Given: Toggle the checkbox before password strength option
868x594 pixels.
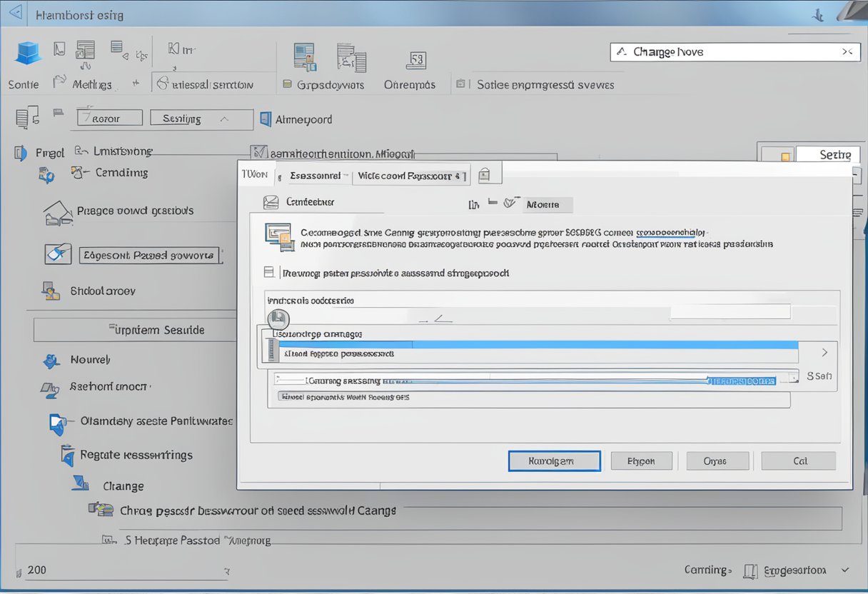Looking at the screenshot, I should [x=269, y=272].
